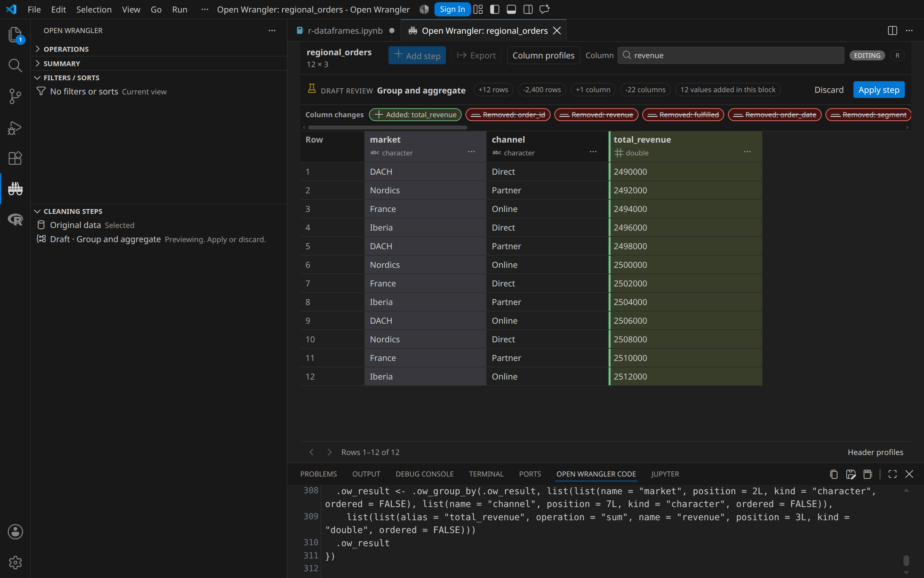Open the Explorer view in the activity bar
The height and width of the screenshot is (578, 924).
click(15, 34)
